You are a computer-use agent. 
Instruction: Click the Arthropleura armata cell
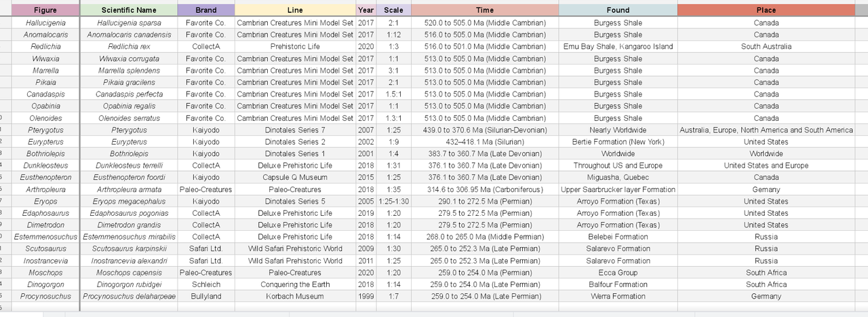pyautogui.click(x=129, y=189)
